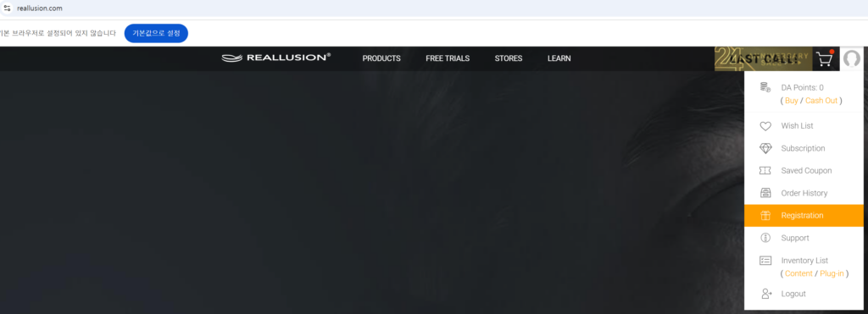Click the Support info circle icon
868x314 pixels.
tap(765, 238)
